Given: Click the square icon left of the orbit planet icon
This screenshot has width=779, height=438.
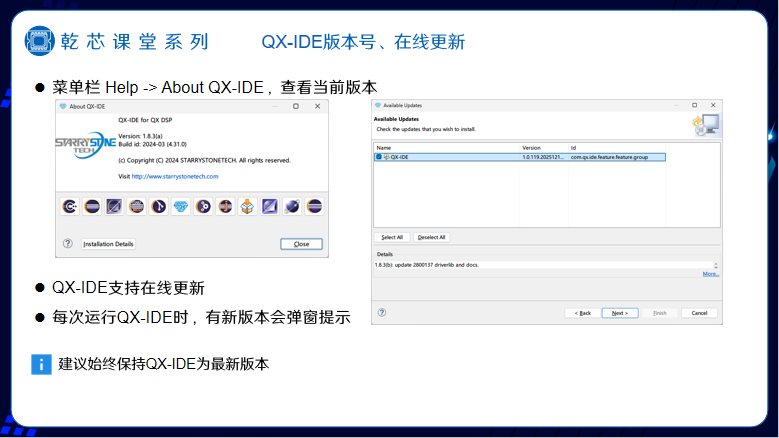Looking at the screenshot, I should (x=270, y=206).
